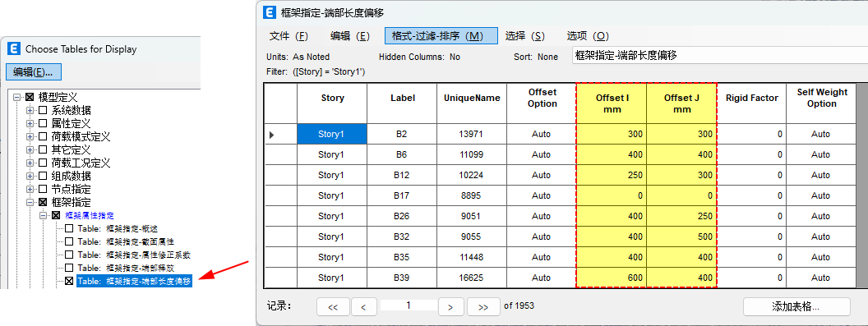Click the record number field showing 1
Viewport: 868px width, 326px height.
pyautogui.click(x=409, y=305)
